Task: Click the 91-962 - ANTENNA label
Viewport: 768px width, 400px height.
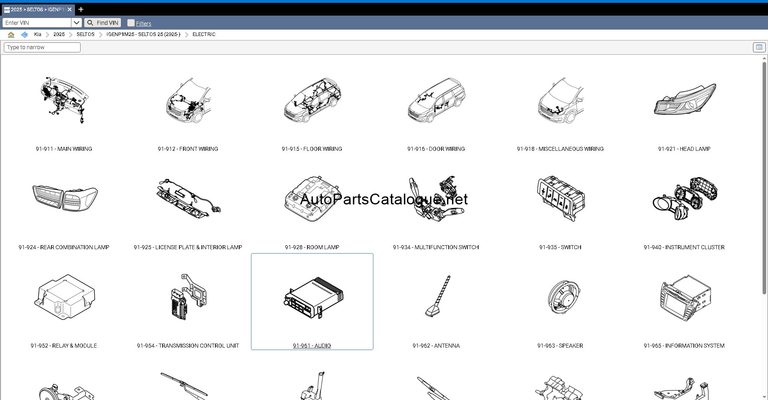Action: [x=436, y=346]
